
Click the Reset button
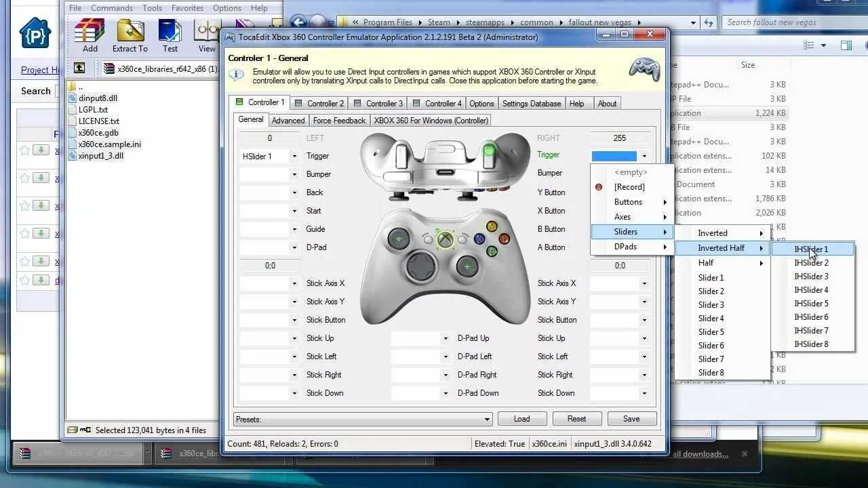click(577, 419)
